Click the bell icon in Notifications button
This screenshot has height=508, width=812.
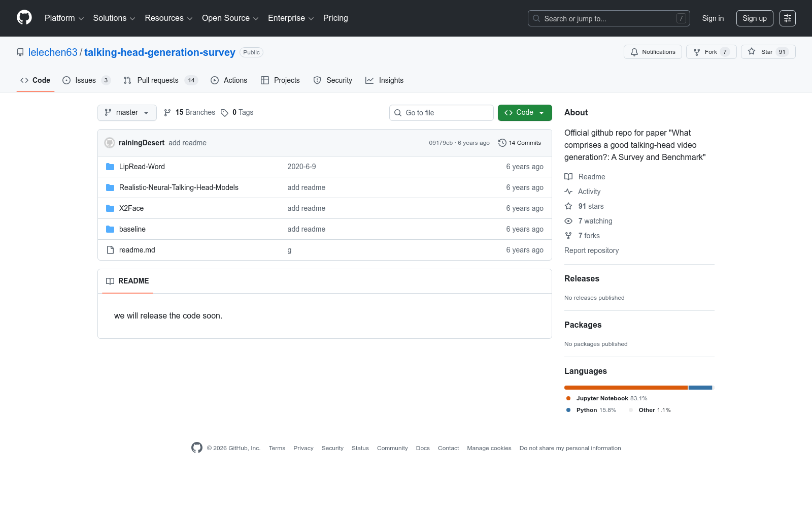[x=634, y=52]
